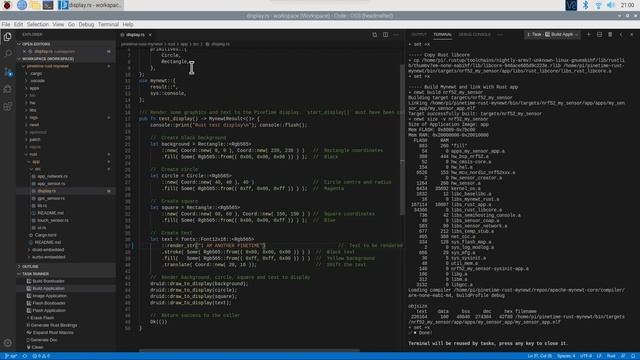Click the git branch indicator in status bar
Screen dimensions: 640x360
11,356
